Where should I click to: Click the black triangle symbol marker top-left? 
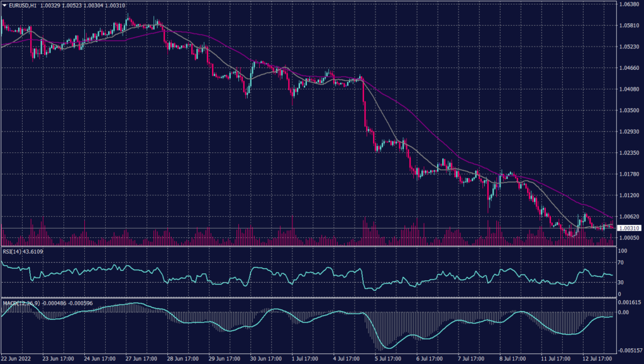tap(5, 5)
